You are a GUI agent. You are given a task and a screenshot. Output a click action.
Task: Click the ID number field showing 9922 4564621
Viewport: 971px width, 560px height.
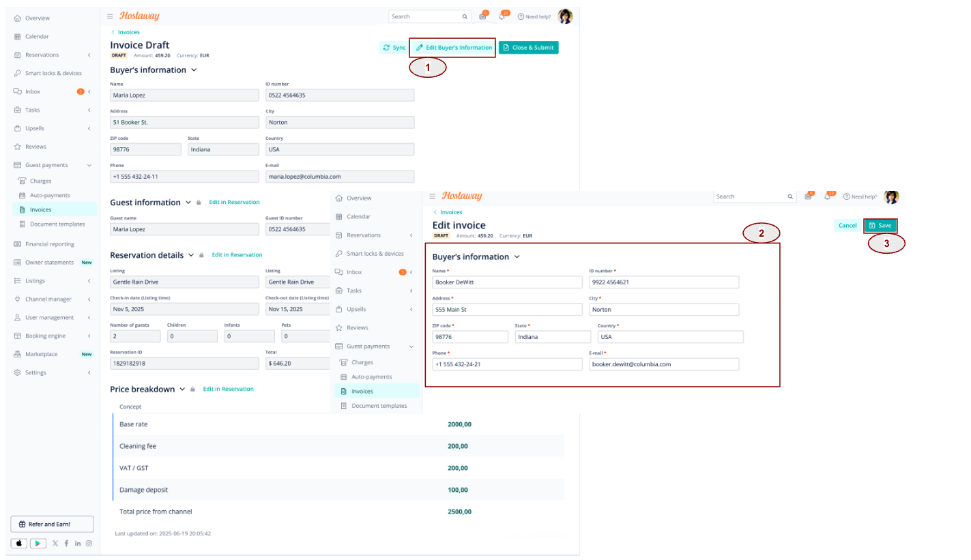click(x=664, y=282)
